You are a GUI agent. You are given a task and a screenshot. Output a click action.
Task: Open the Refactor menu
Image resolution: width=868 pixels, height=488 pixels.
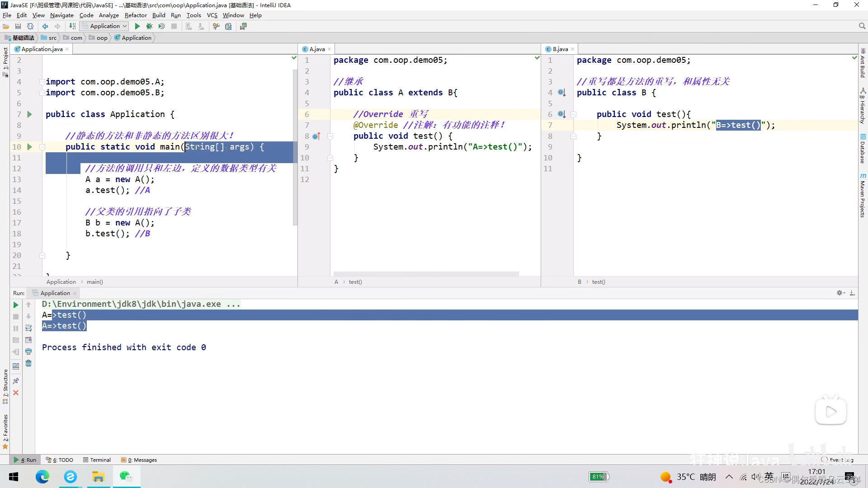pos(136,15)
